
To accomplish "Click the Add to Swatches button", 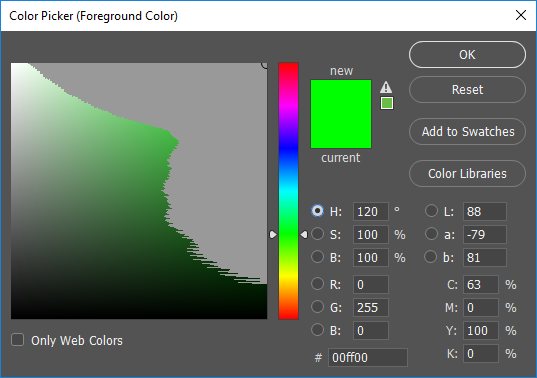I will pos(467,131).
